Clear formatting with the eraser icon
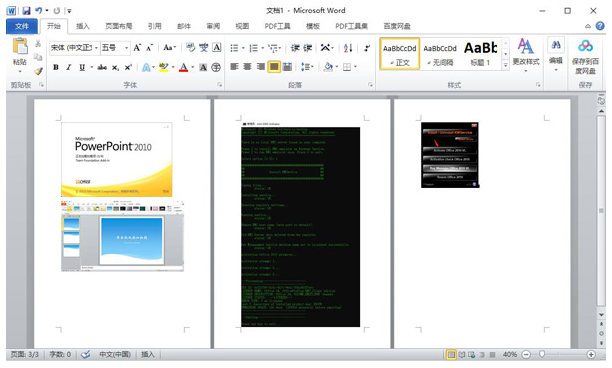The height and width of the screenshot is (368, 612). tap(190, 48)
